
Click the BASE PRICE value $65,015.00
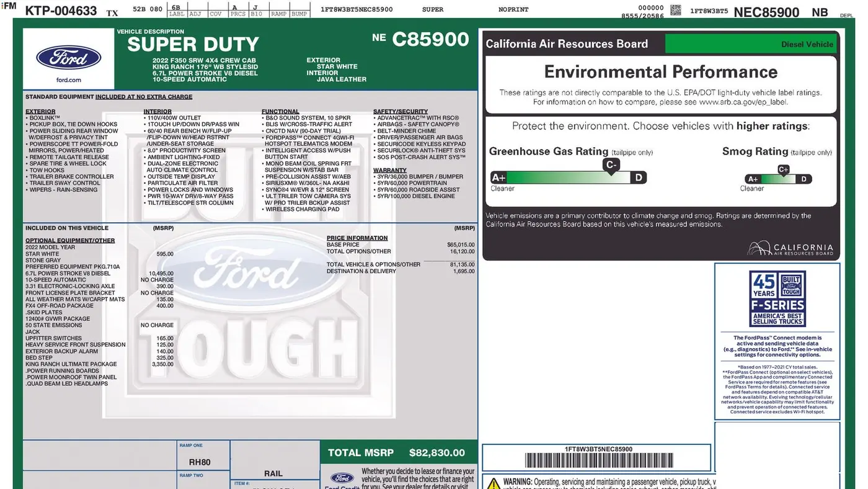pos(461,245)
